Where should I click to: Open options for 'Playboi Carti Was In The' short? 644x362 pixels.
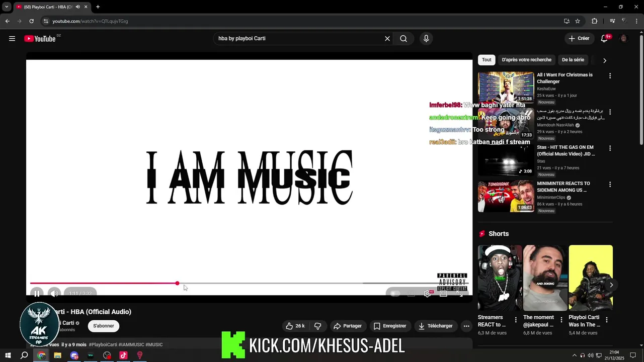pyautogui.click(x=607, y=320)
